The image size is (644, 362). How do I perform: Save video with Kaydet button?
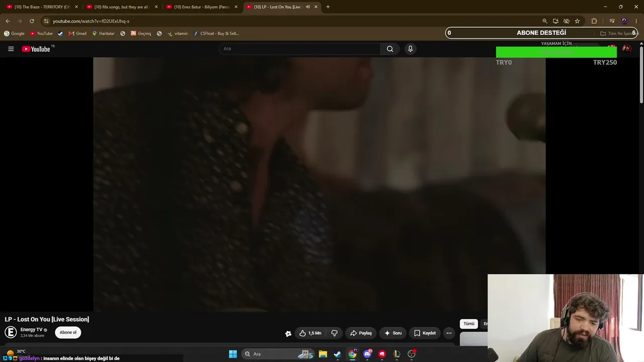click(x=425, y=333)
